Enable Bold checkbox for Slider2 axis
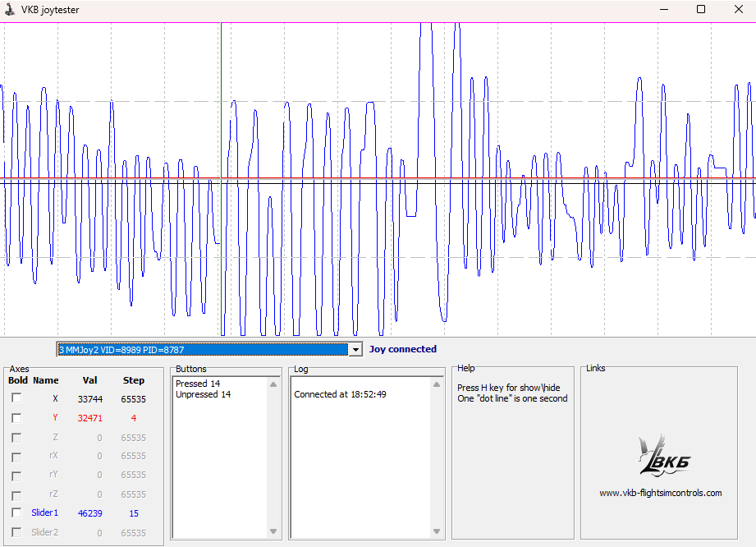756x547 pixels. [x=16, y=532]
